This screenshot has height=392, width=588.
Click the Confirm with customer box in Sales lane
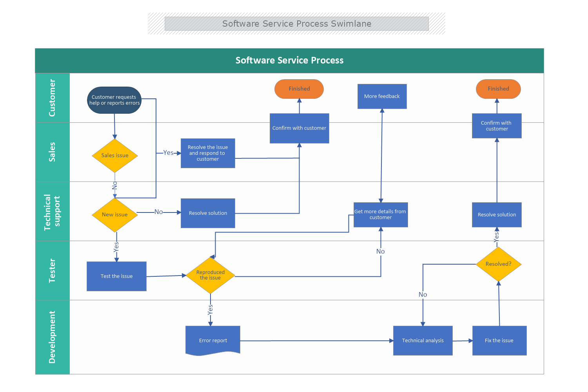[x=299, y=128]
